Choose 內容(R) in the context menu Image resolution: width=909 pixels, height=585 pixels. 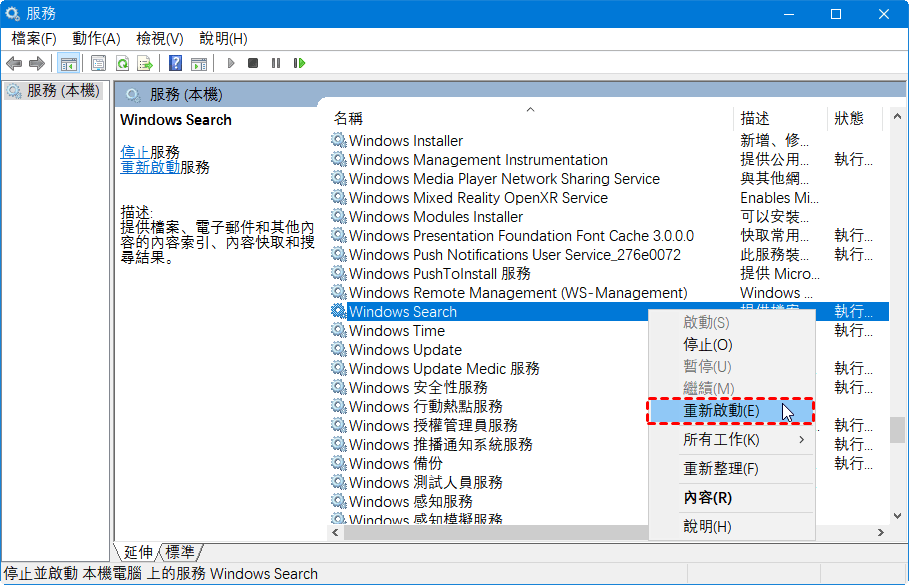pos(732,497)
